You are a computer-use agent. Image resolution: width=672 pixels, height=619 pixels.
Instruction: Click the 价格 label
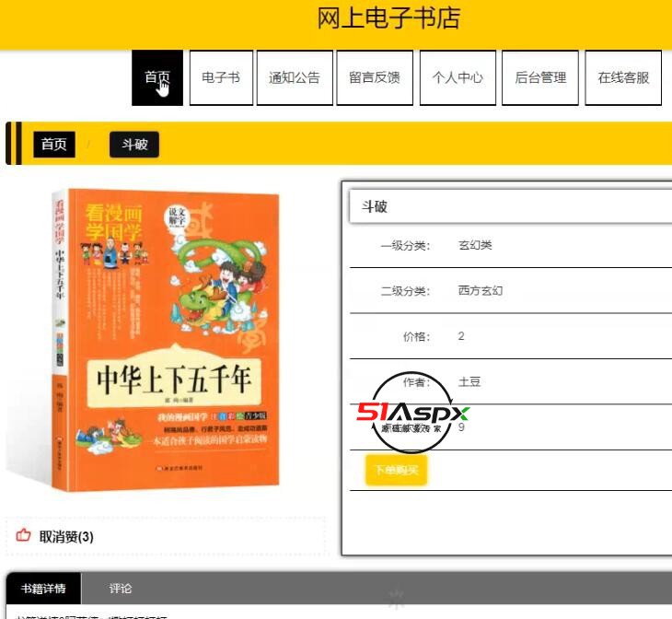click(417, 337)
